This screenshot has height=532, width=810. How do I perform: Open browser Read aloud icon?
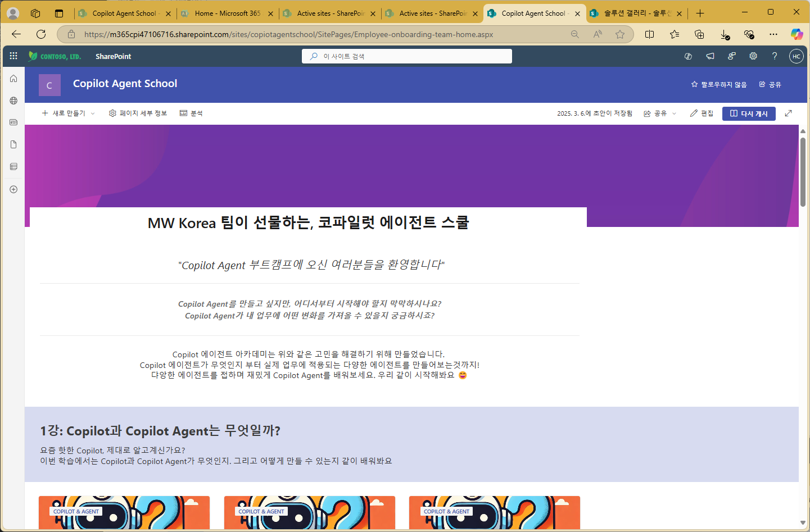598,34
